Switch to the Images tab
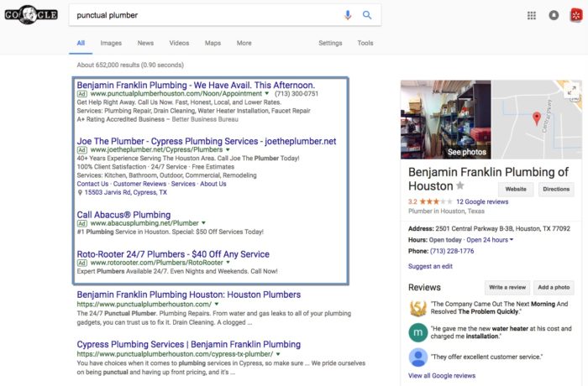The height and width of the screenshot is (386, 588). (111, 43)
